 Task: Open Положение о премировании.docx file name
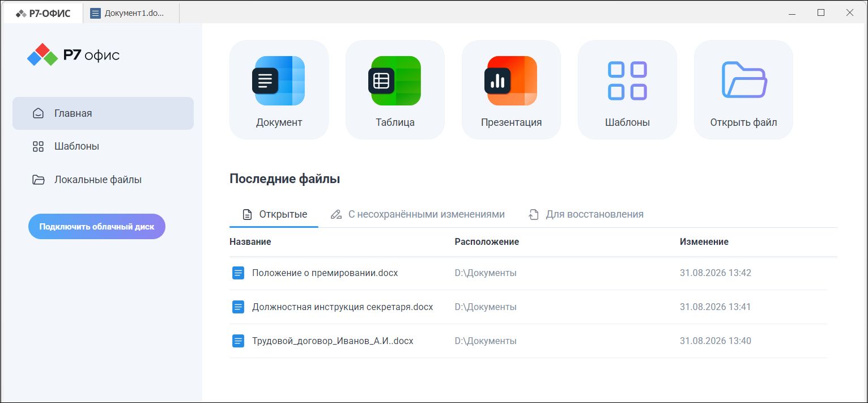[325, 273]
